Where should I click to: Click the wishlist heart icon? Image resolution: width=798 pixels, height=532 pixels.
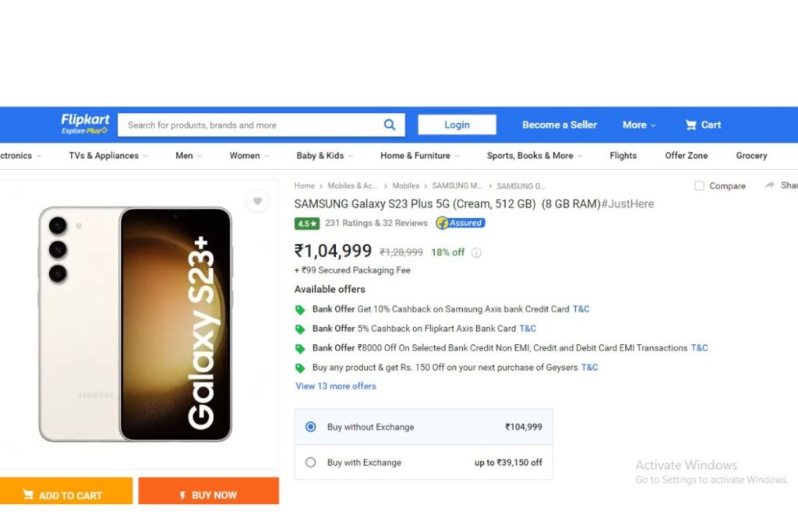point(256,202)
